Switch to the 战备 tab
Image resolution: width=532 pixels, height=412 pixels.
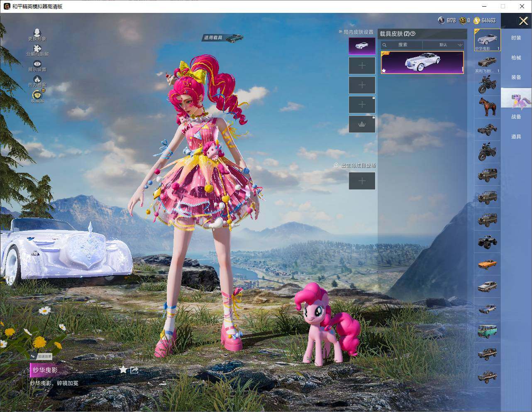(x=516, y=117)
